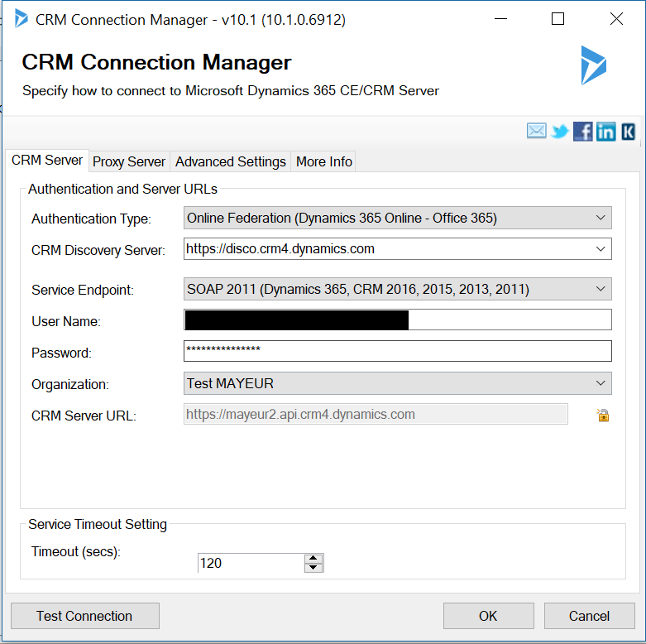
Task: Open the LinkedIn icon link
Action: pos(606,132)
